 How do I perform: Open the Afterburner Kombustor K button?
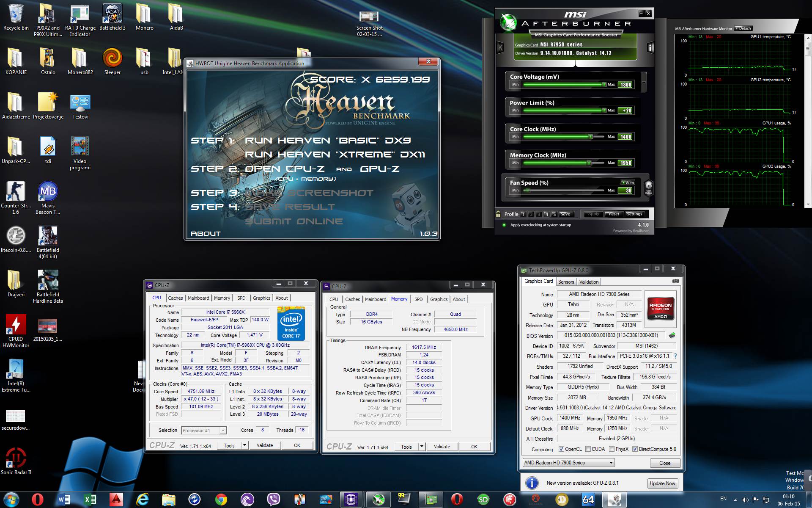coord(500,47)
